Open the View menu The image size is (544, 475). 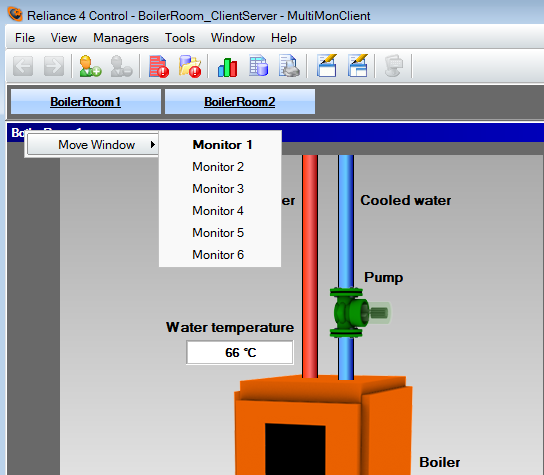64,38
